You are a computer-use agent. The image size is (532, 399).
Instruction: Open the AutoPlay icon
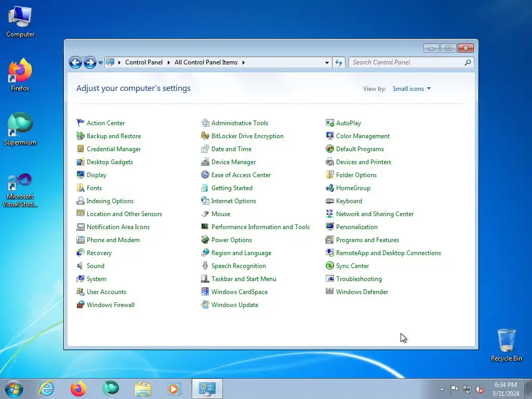coord(330,123)
